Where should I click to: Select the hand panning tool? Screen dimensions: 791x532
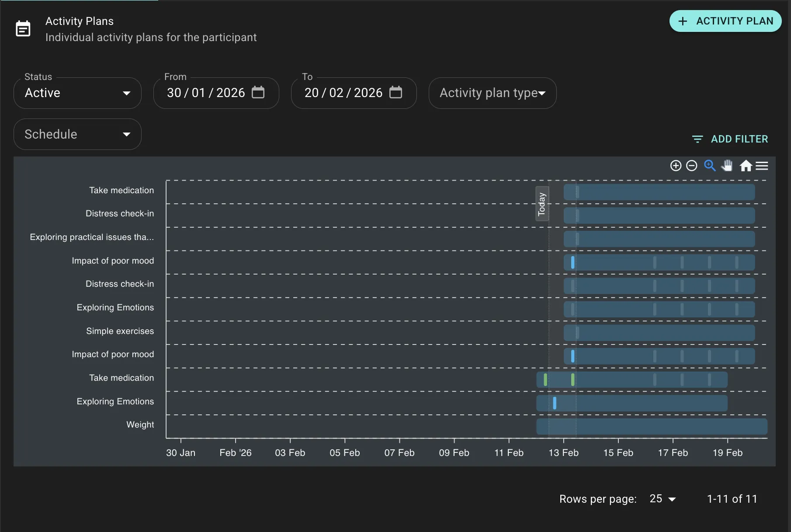727,166
